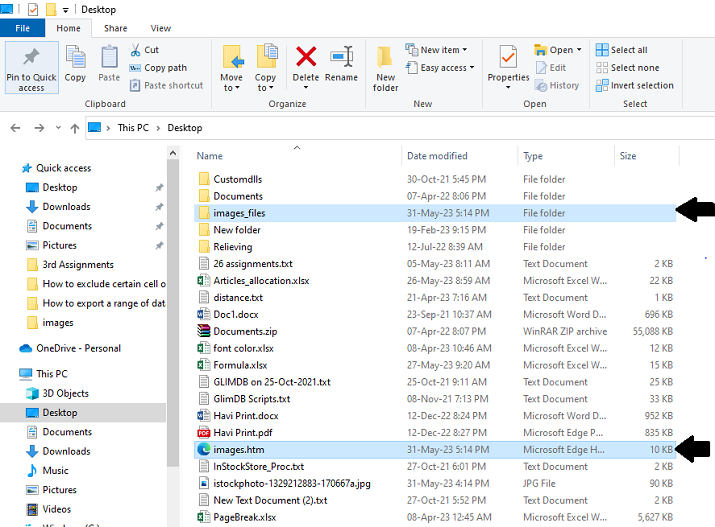Image resolution: width=715 pixels, height=527 pixels.
Task: Select the Documents.zip WinRAR archive icon
Action: [203, 331]
